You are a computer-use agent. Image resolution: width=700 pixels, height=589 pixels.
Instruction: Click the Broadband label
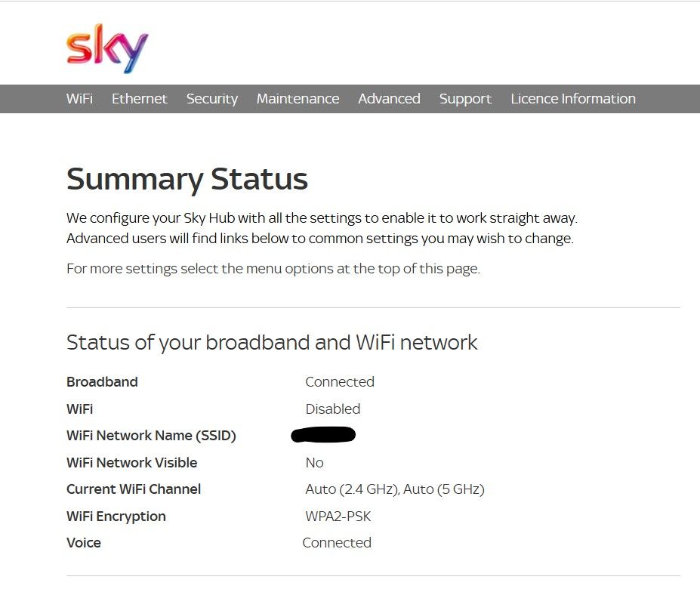pos(102,382)
